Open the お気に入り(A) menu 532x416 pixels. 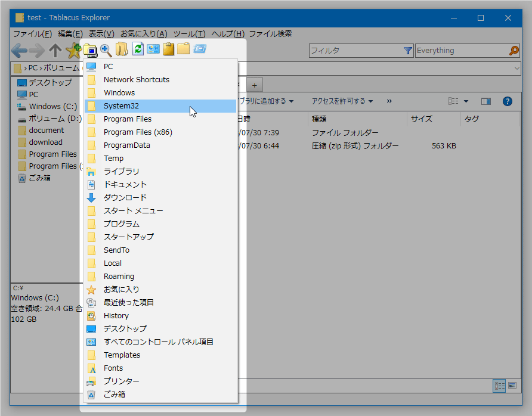144,33
